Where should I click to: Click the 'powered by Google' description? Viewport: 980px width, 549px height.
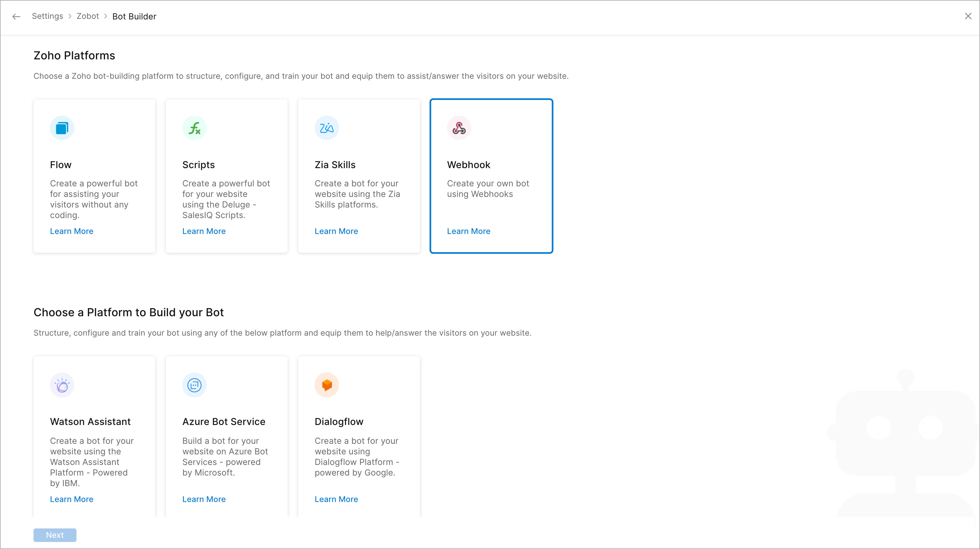pyautogui.click(x=357, y=457)
